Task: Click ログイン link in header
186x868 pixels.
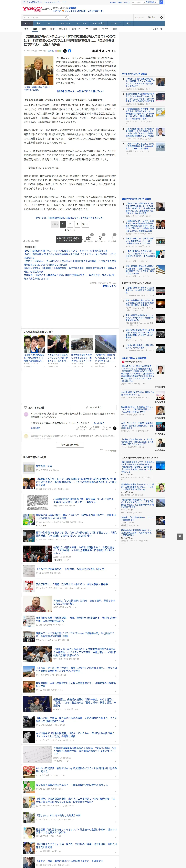Action: pyautogui.click(x=57, y=11)
